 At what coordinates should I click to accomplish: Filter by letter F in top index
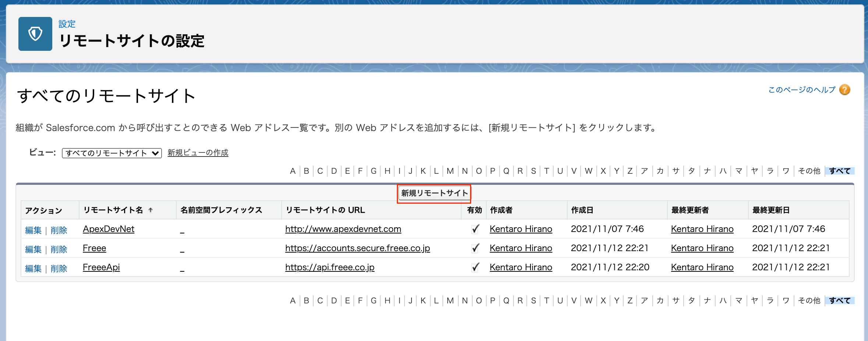(x=360, y=171)
